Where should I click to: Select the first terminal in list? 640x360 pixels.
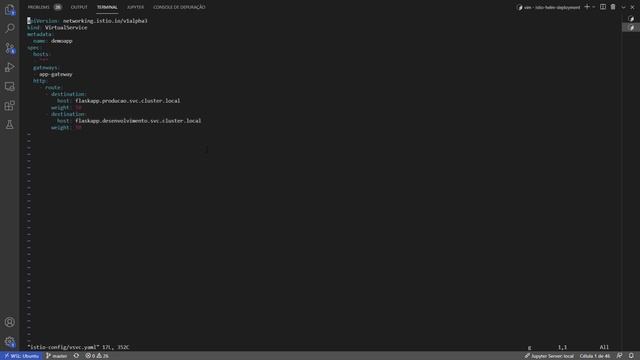pos(631,19)
